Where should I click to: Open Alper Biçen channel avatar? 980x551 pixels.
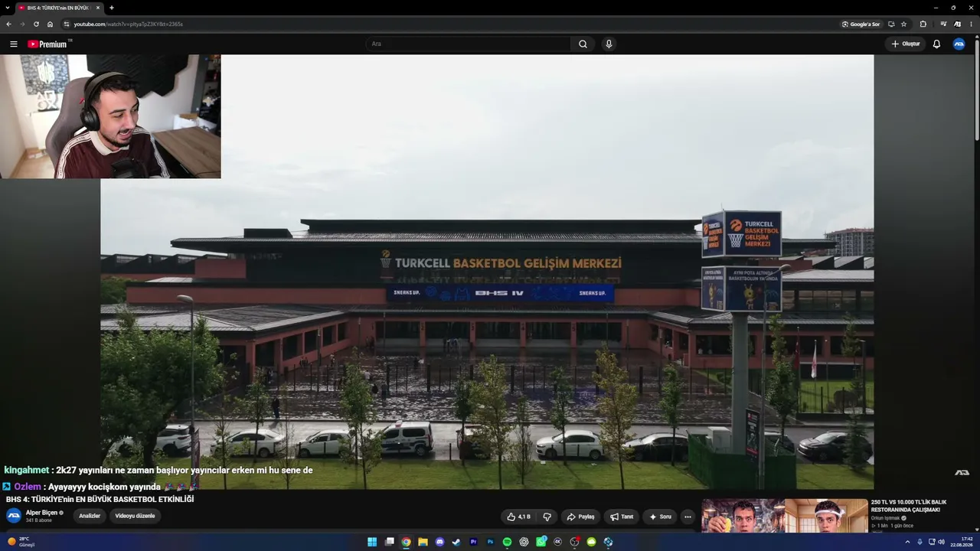14,516
